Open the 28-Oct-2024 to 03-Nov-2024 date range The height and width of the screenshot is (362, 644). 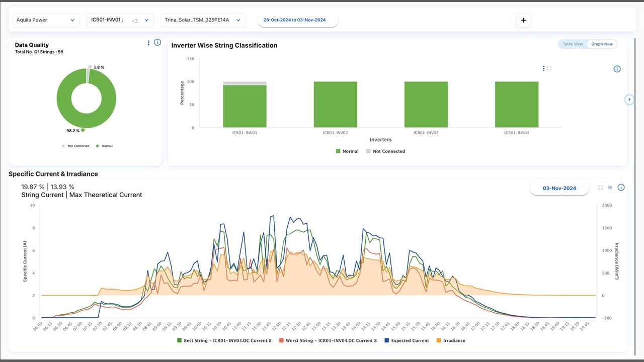298,20
